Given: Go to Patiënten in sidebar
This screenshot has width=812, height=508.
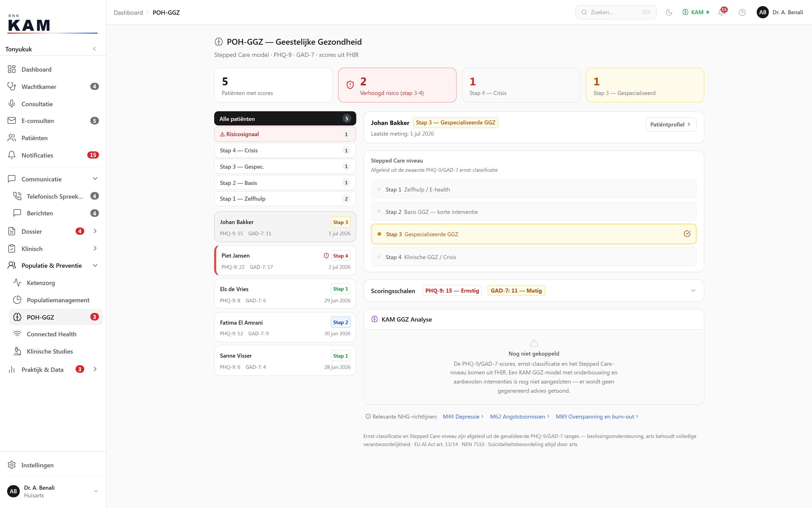Looking at the screenshot, I should pos(53,138).
